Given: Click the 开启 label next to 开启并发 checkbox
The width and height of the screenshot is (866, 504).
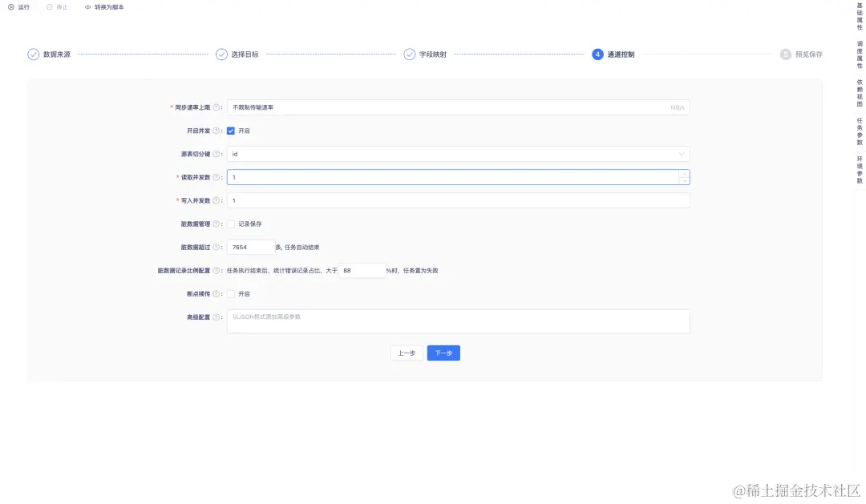Looking at the screenshot, I should [244, 131].
